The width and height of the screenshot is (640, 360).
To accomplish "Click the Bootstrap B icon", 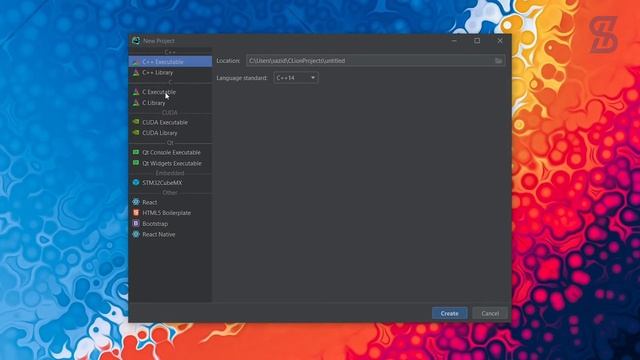I will tap(136, 224).
